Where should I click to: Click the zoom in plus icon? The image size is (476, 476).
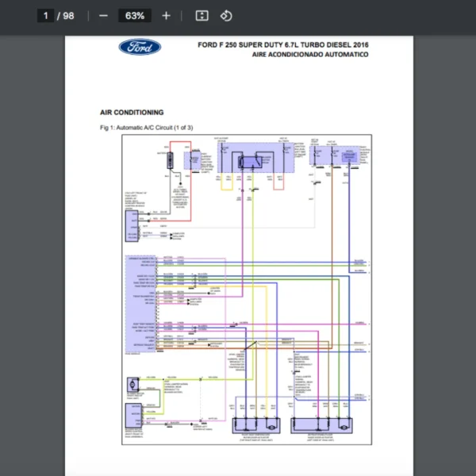click(x=166, y=16)
